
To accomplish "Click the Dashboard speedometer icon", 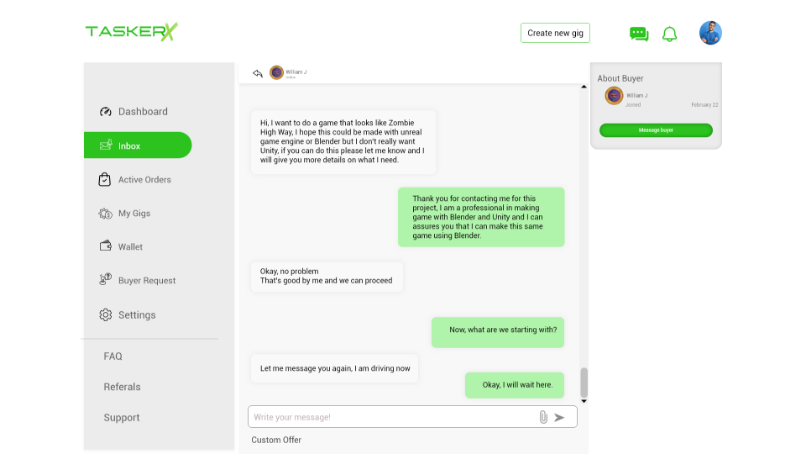I will tap(105, 112).
